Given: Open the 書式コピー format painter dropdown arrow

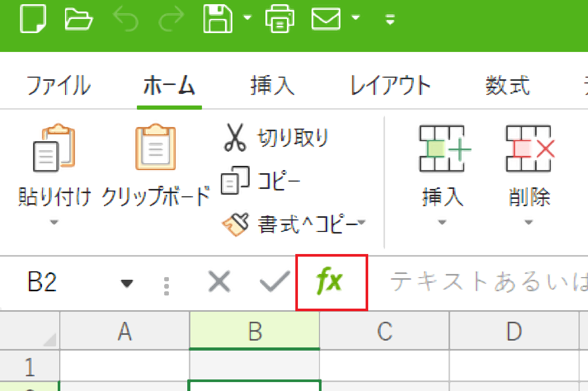Looking at the screenshot, I should tap(362, 223).
